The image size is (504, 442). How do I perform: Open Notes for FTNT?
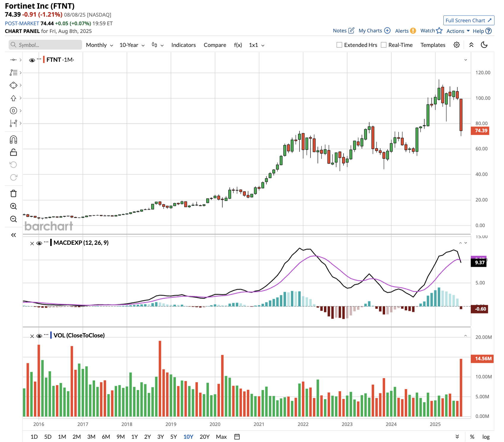click(x=344, y=31)
